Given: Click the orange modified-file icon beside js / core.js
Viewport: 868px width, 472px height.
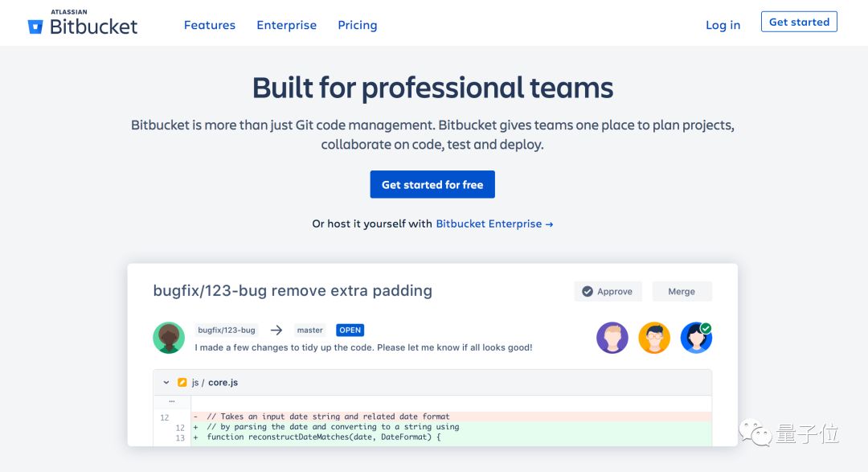Looking at the screenshot, I should (x=182, y=383).
